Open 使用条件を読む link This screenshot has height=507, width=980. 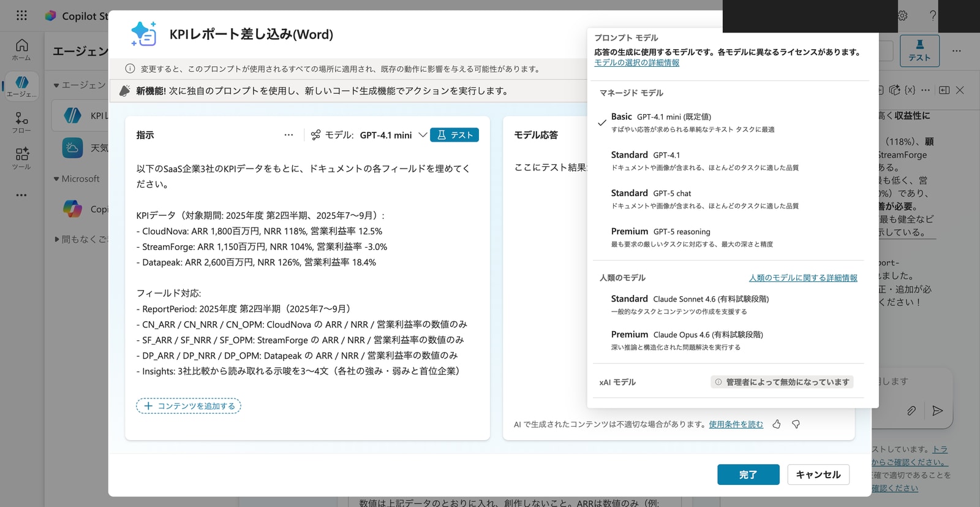point(736,424)
